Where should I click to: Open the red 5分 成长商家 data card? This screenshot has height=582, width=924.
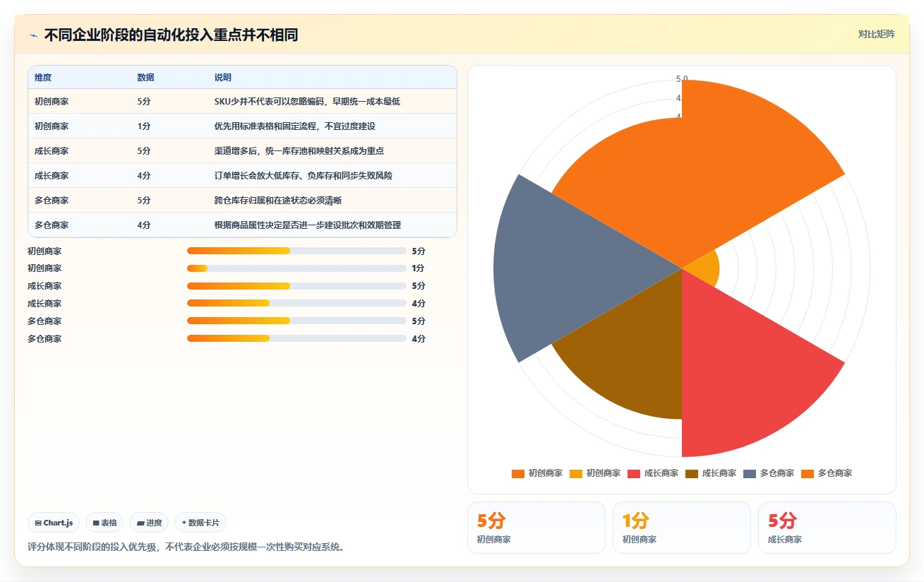tap(827, 528)
